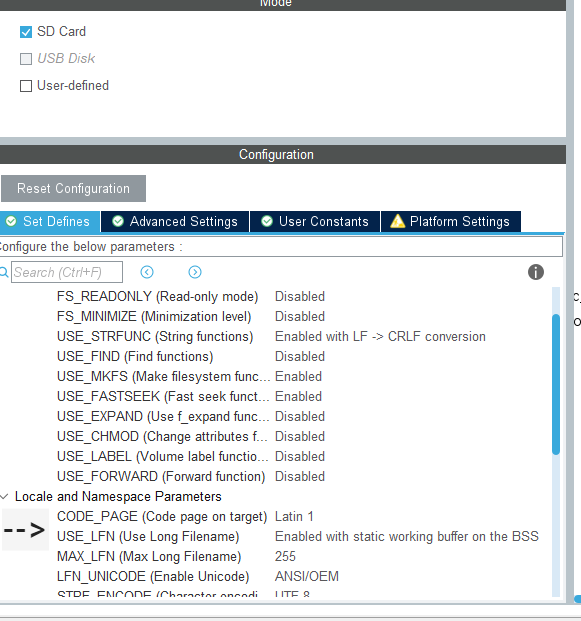Go to previous search result arrow
The width and height of the screenshot is (581, 621).
147,272
